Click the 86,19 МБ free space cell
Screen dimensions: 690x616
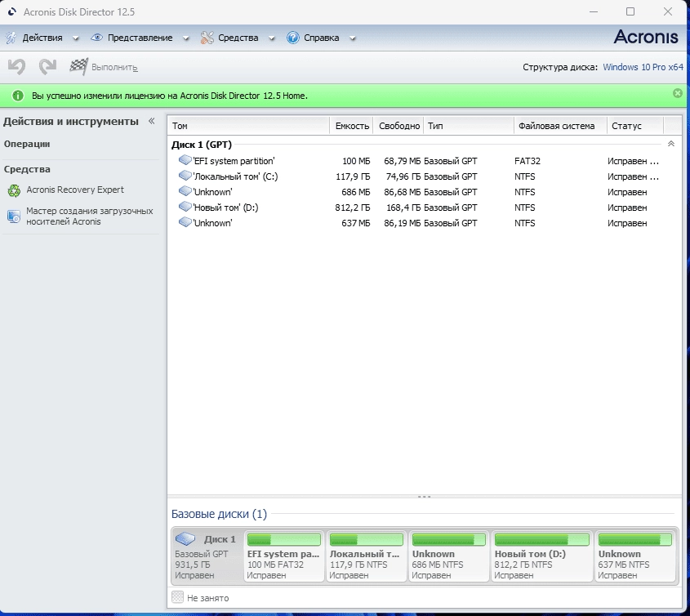[x=403, y=223]
